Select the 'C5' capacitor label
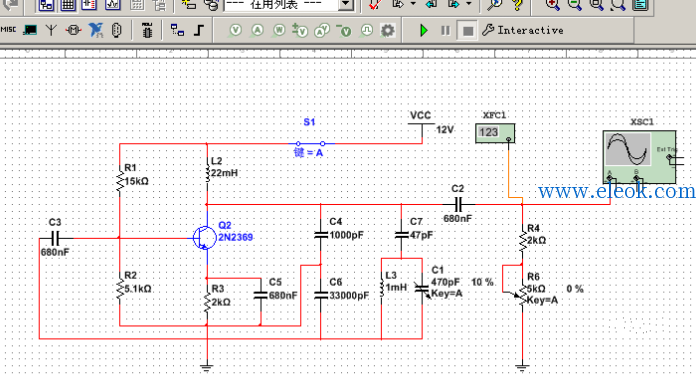Viewport: 696px width, 378px height. coord(275,282)
